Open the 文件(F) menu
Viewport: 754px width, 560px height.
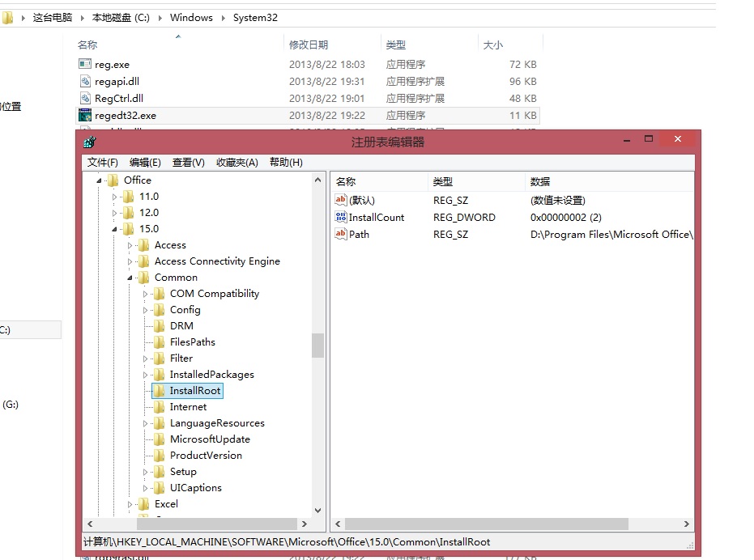(101, 162)
